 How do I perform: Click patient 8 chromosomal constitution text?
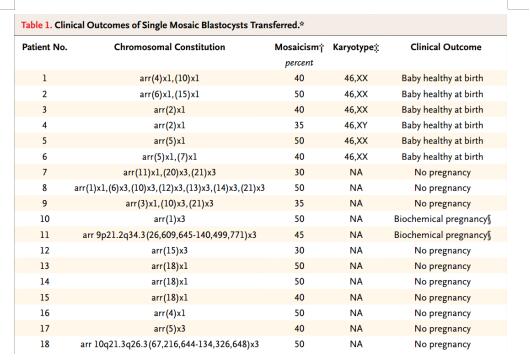(169, 188)
